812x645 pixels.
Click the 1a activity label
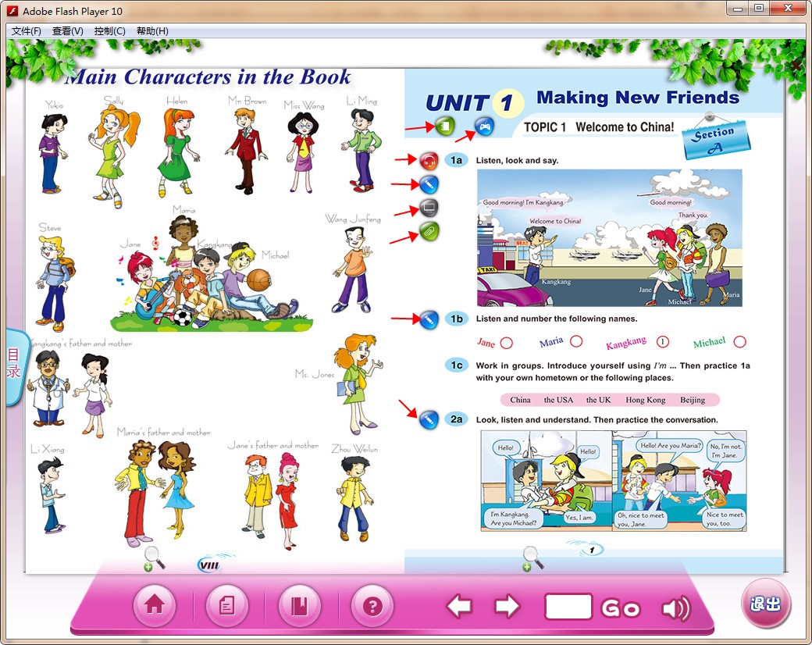(456, 161)
